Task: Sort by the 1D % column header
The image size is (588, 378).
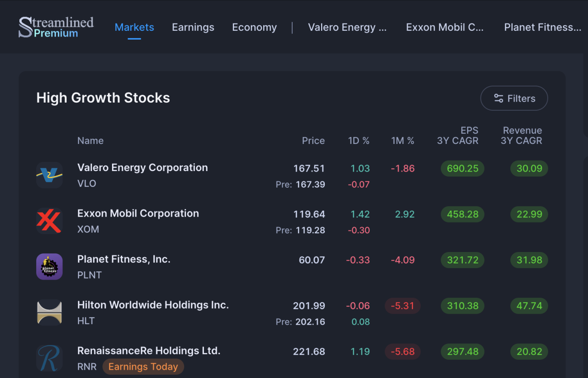Action: 359,141
